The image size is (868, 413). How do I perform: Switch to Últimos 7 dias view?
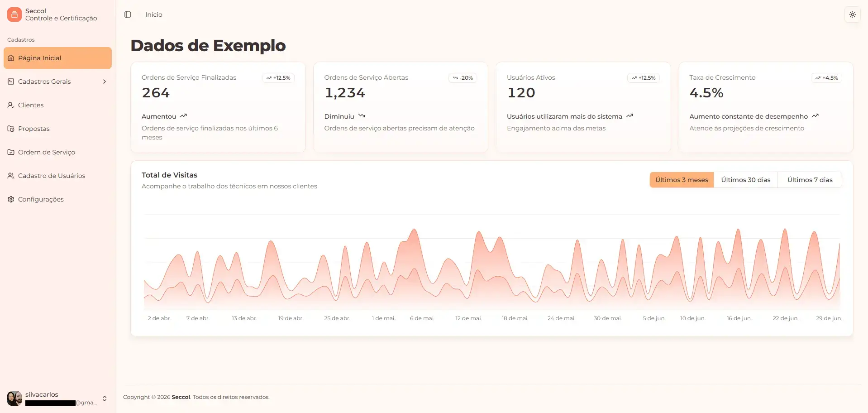click(810, 179)
